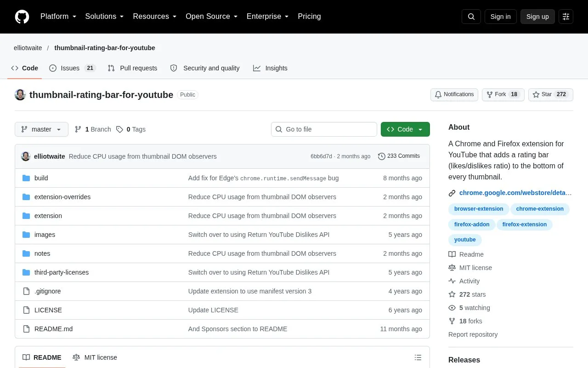Expand the Platform menu
Viewport: 588px width, 368px height.
tap(58, 17)
